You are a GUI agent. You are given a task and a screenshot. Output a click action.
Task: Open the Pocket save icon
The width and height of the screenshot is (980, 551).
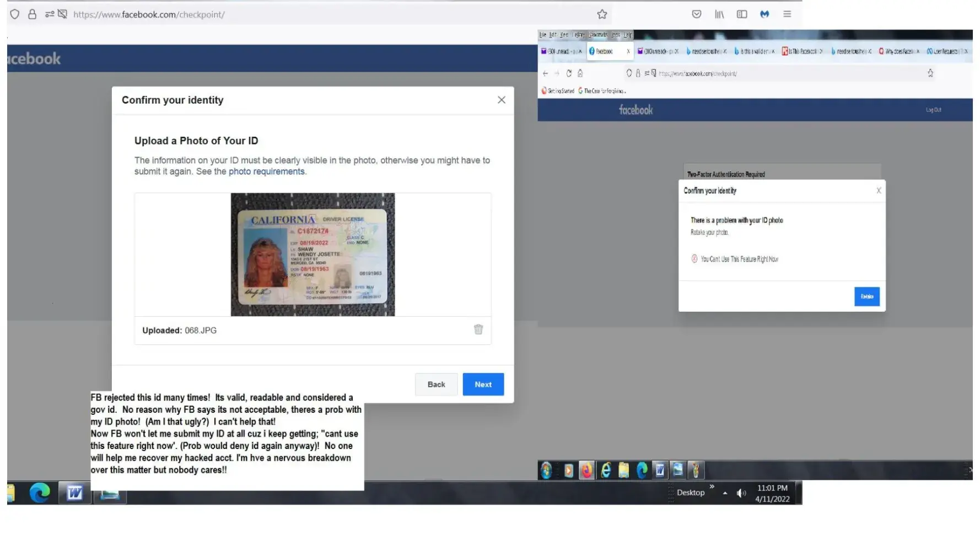tap(697, 14)
